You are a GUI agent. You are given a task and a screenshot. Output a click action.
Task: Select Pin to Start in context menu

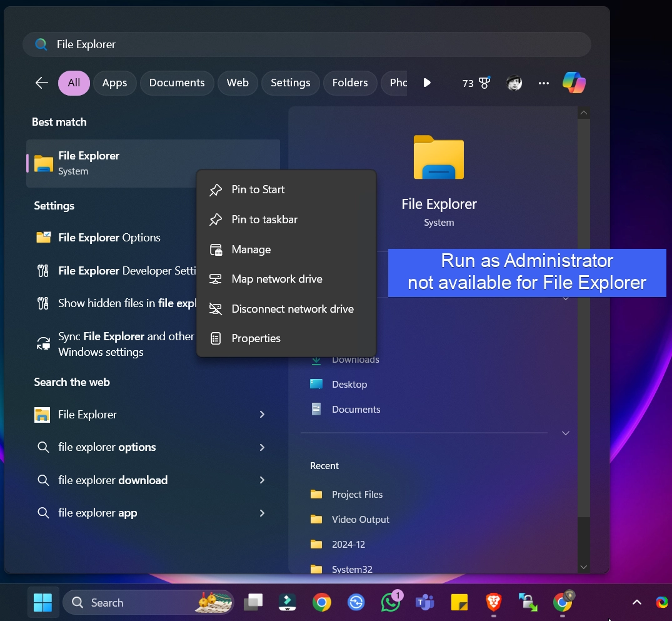point(286,189)
